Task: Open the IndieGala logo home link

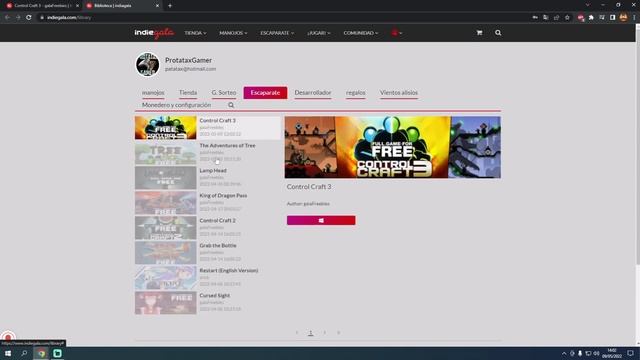Action: (x=154, y=33)
